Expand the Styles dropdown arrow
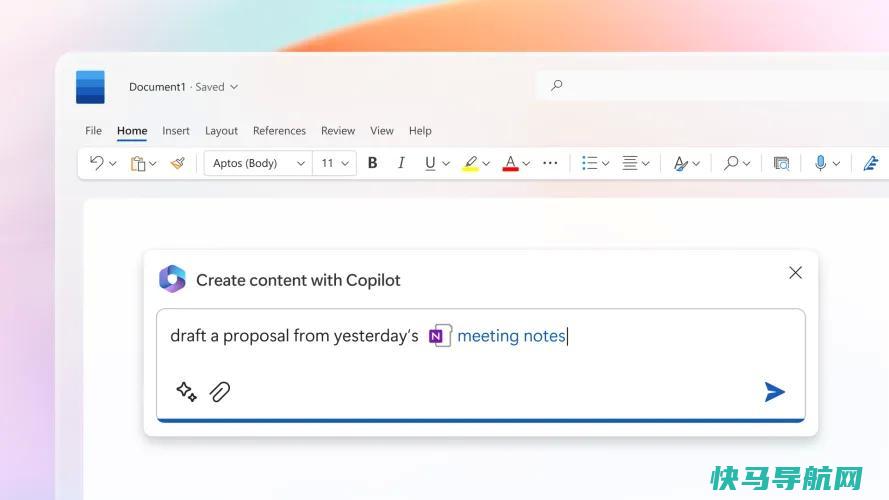This screenshot has width=889, height=500. click(696, 164)
